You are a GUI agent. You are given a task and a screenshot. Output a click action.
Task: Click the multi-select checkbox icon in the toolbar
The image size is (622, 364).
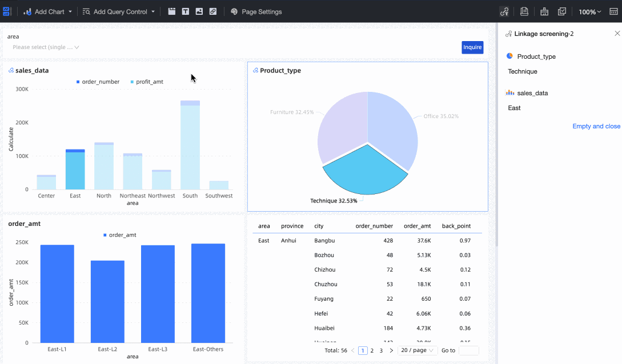562,11
